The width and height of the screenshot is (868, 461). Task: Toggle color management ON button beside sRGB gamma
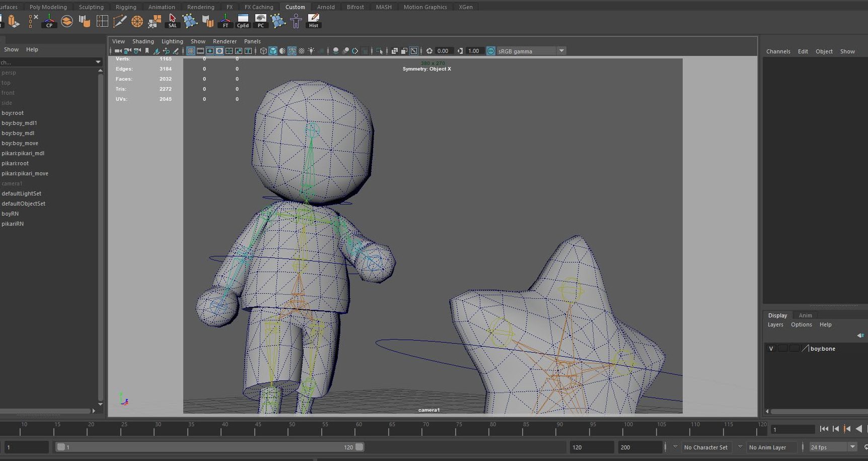click(x=491, y=51)
